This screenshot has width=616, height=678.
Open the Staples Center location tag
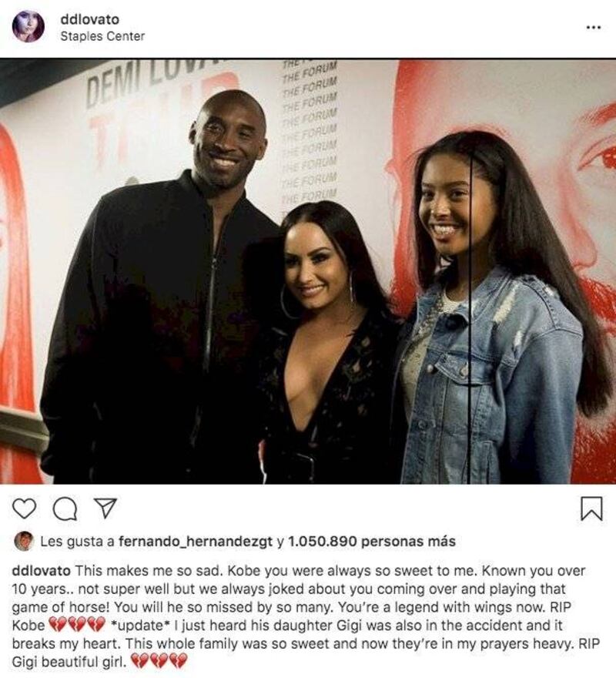tap(102, 36)
